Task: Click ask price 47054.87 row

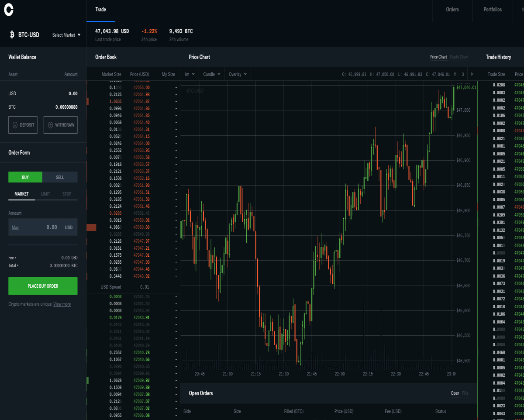Action: (133, 102)
